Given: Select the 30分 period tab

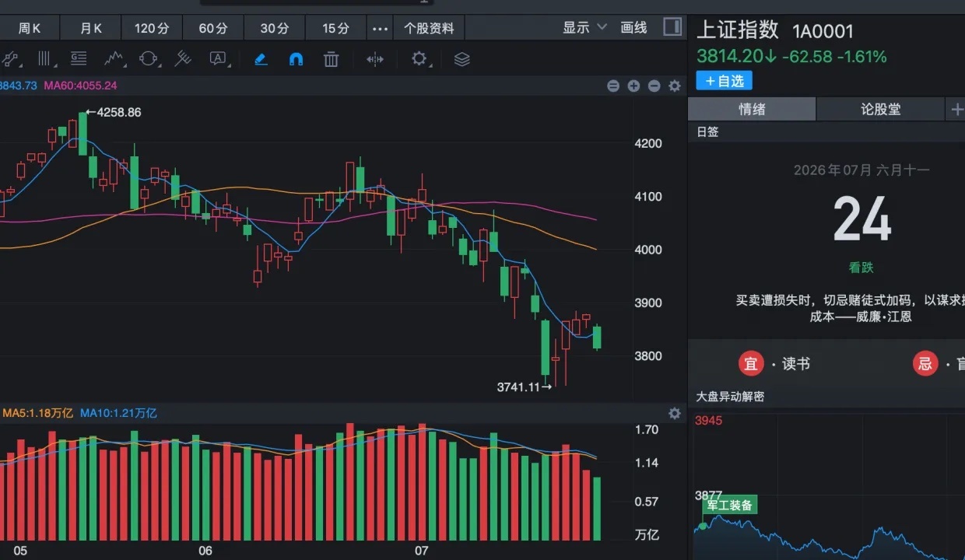Looking at the screenshot, I should point(275,28).
